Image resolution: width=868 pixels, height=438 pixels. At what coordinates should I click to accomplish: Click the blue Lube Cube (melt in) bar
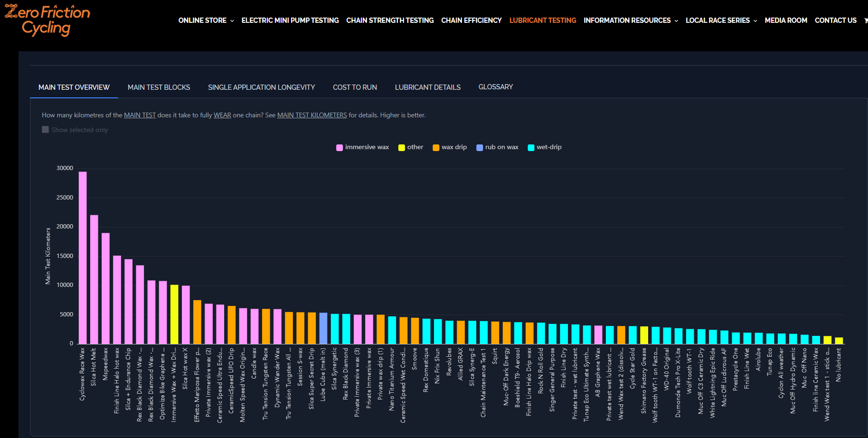[323, 328]
